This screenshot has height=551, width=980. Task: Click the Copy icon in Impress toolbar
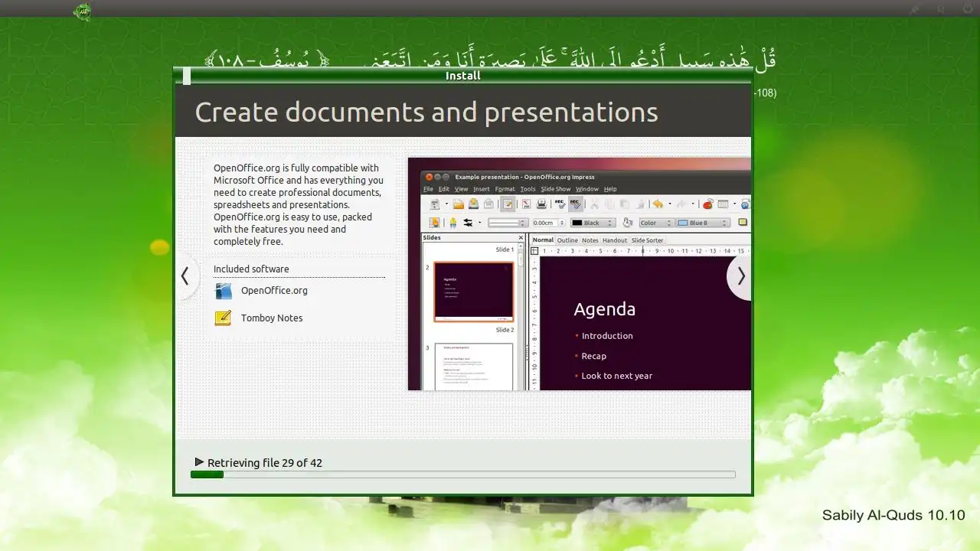coord(609,204)
